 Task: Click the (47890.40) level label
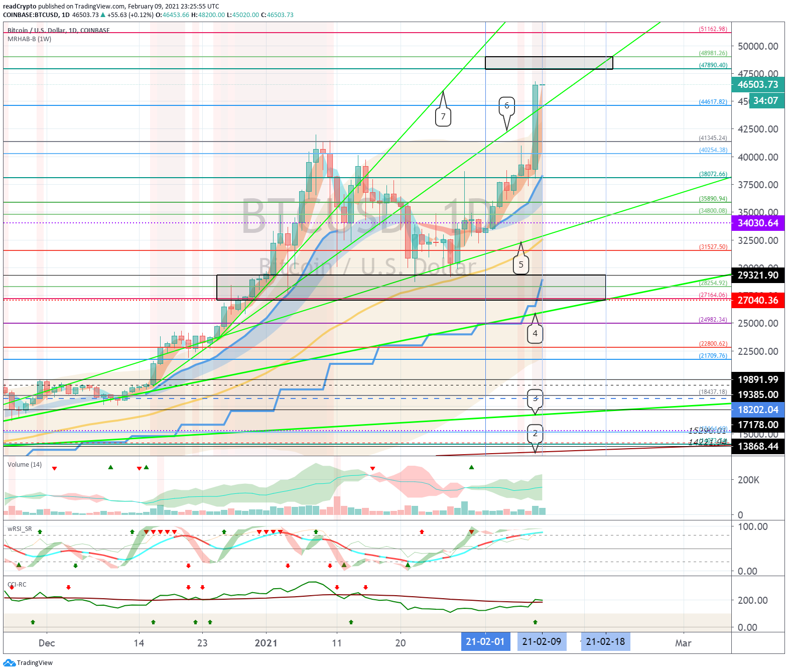point(713,65)
